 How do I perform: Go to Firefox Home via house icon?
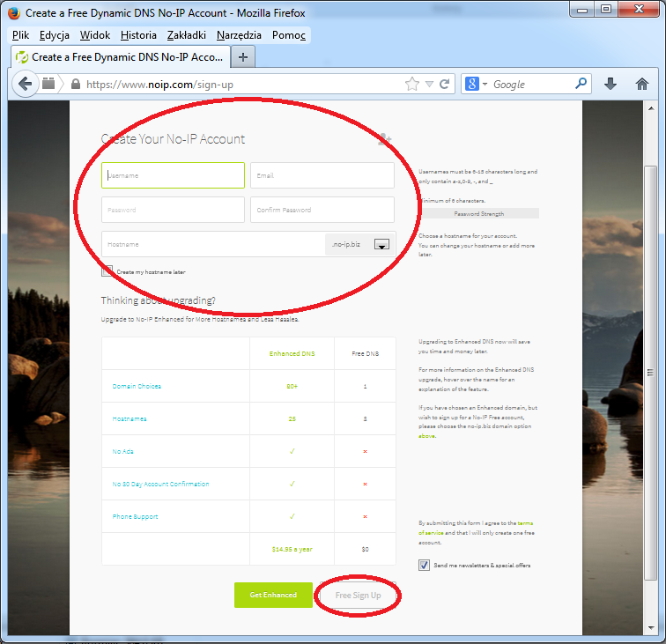pos(642,84)
